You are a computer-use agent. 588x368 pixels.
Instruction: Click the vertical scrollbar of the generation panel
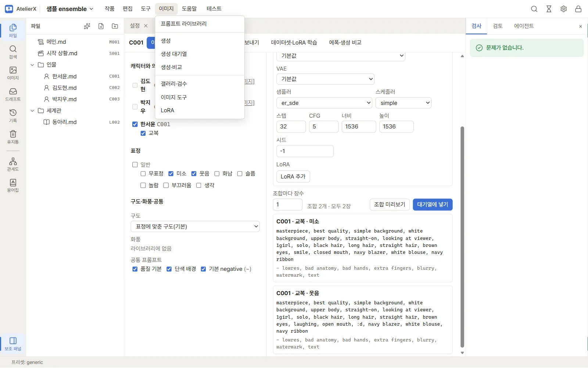tap(462, 237)
